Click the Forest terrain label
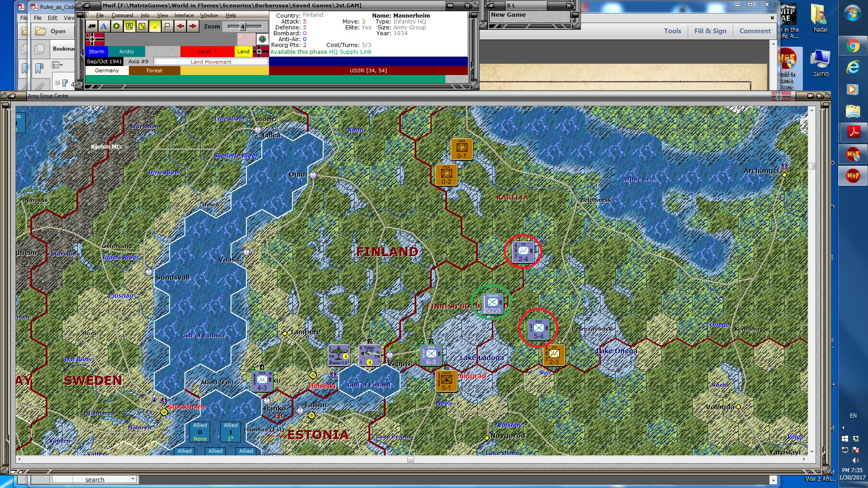This screenshot has width=868, height=488. tap(154, 70)
